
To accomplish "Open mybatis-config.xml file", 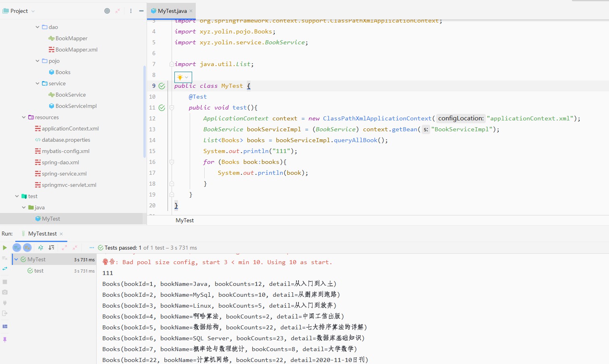I will (x=65, y=151).
